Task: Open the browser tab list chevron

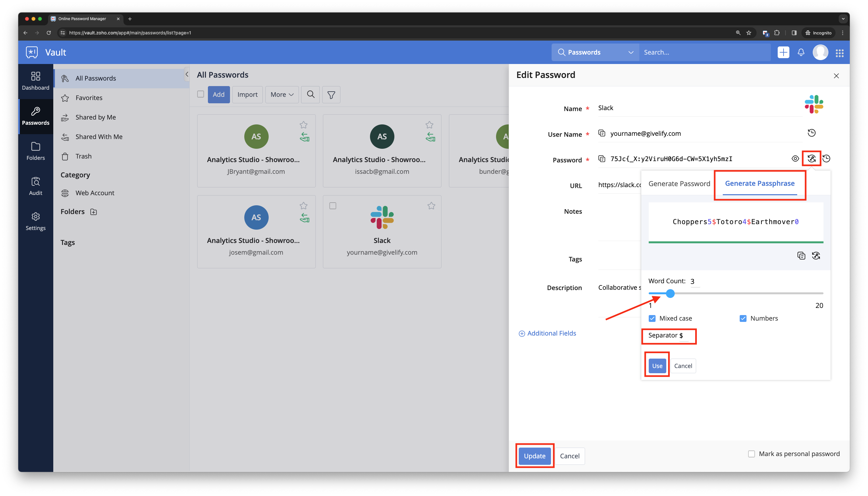Action: (x=843, y=19)
